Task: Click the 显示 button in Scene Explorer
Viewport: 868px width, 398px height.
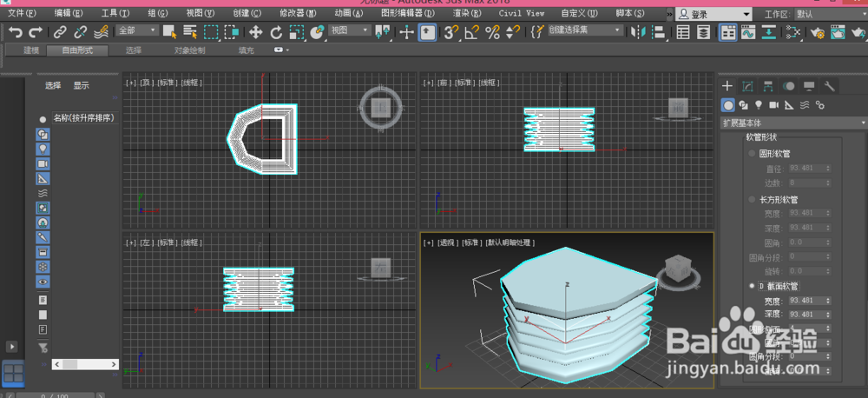Action: click(x=82, y=85)
